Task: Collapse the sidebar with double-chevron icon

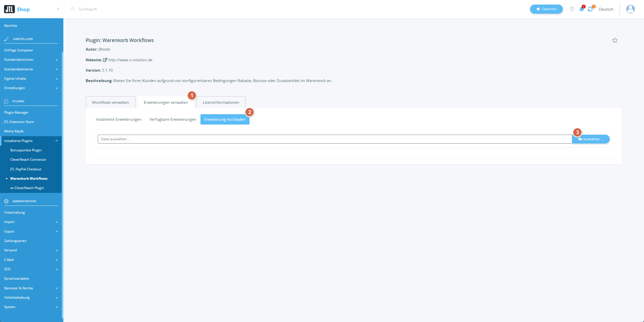Action: (x=58, y=9)
